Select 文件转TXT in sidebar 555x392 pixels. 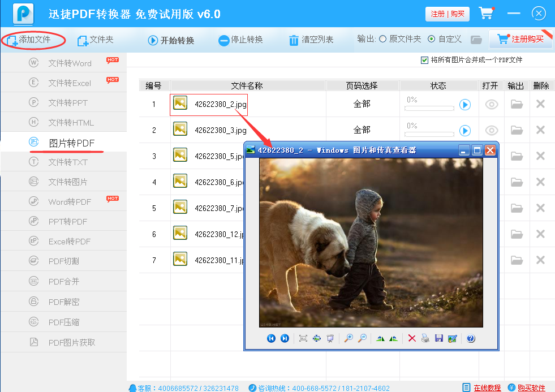point(64,162)
